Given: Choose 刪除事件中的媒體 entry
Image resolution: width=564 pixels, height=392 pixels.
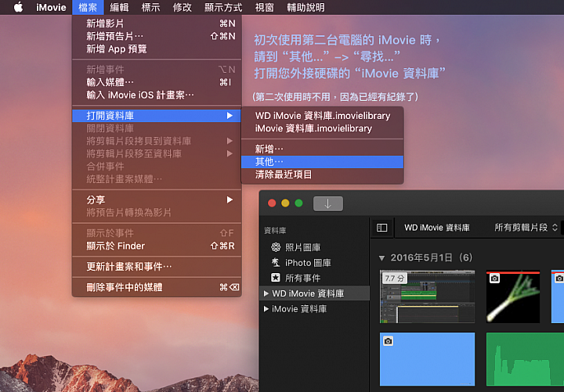Looking at the screenshot, I should (x=157, y=287).
